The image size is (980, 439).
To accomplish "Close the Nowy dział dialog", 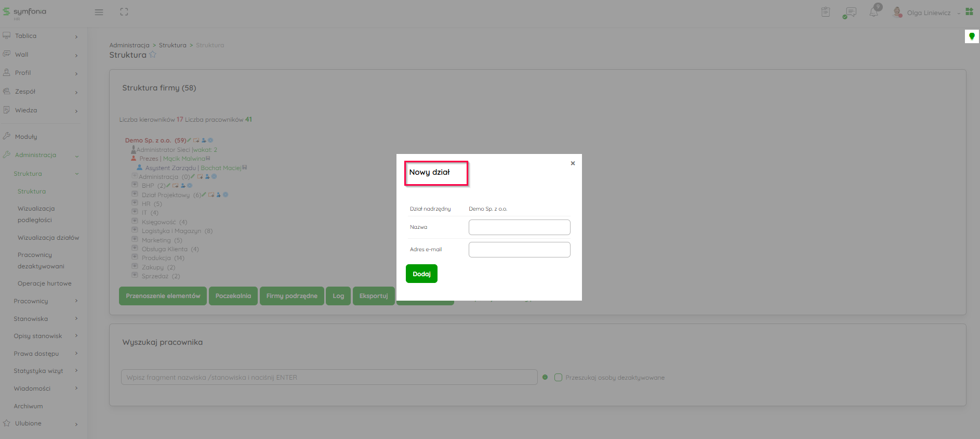I will (573, 163).
